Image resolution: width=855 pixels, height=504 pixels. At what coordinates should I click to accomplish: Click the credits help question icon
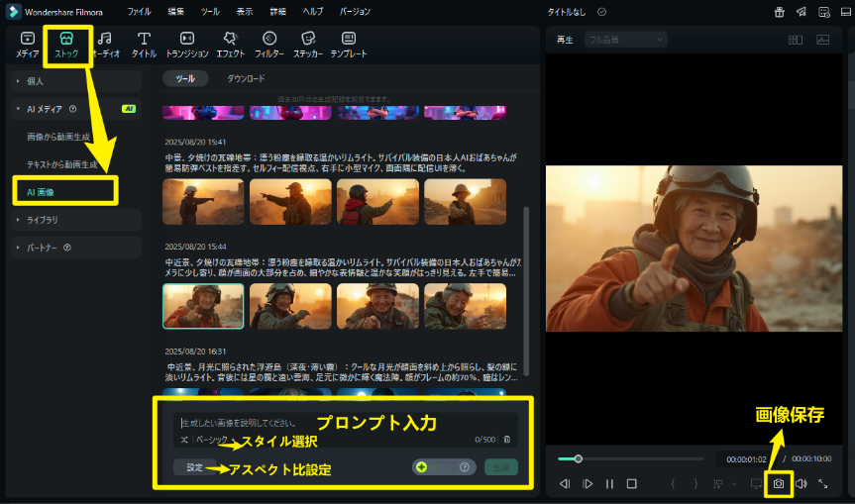click(465, 467)
